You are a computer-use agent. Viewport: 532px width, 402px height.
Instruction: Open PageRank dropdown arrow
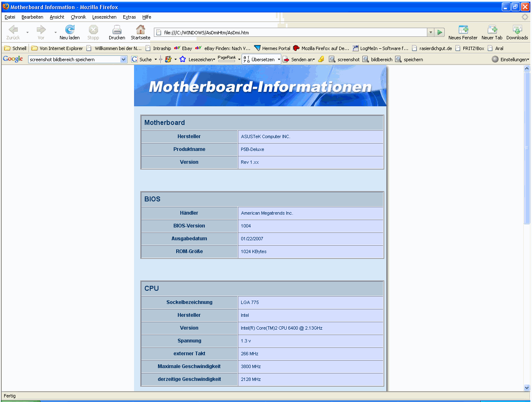[239, 60]
